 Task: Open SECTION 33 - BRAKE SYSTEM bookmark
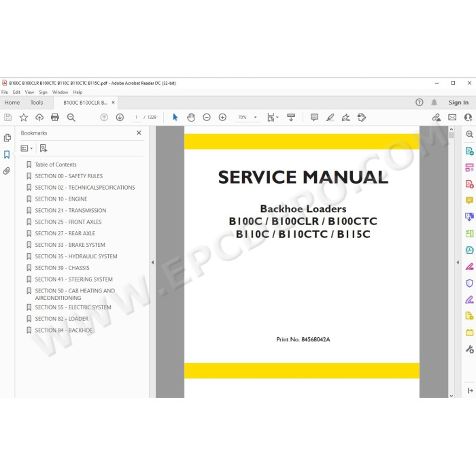(x=70, y=245)
